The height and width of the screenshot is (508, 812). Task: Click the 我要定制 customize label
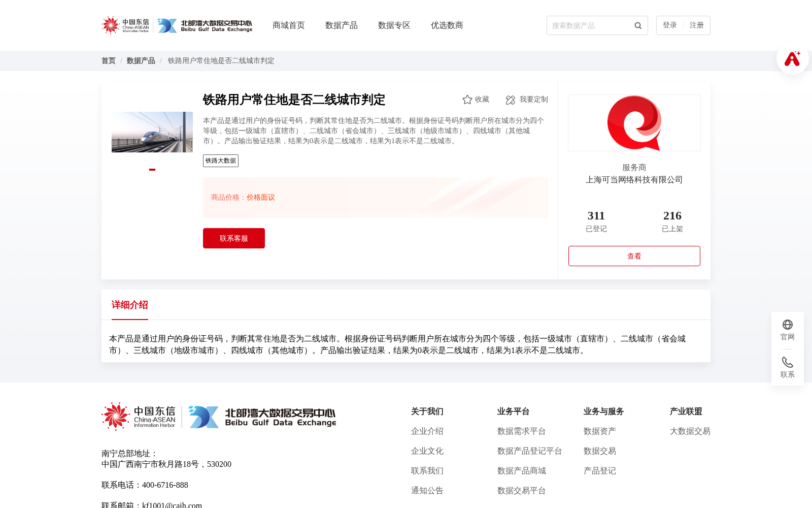tap(534, 100)
